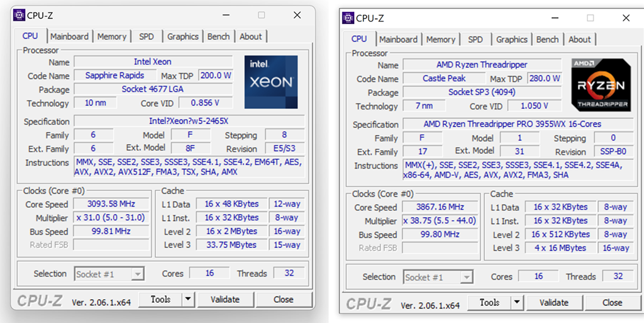Switch to the Memory tab in the left Intel window
Image resolution: width=644 pixels, height=323 pixels.
[112, 37]
